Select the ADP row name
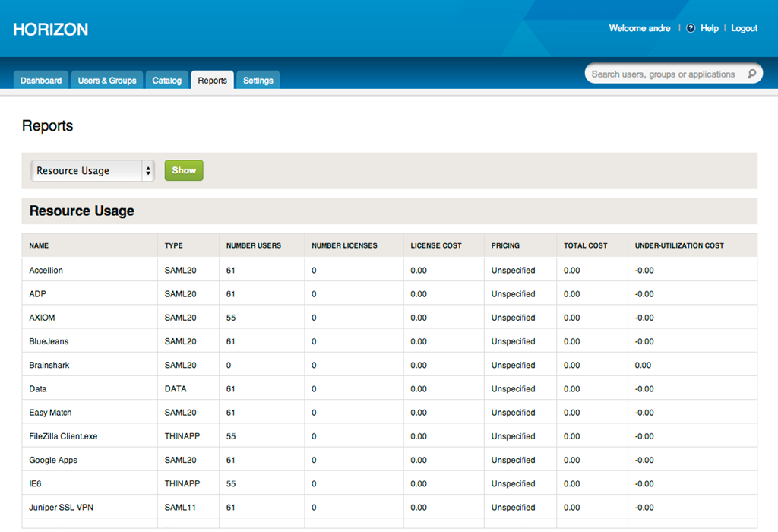 37,294
